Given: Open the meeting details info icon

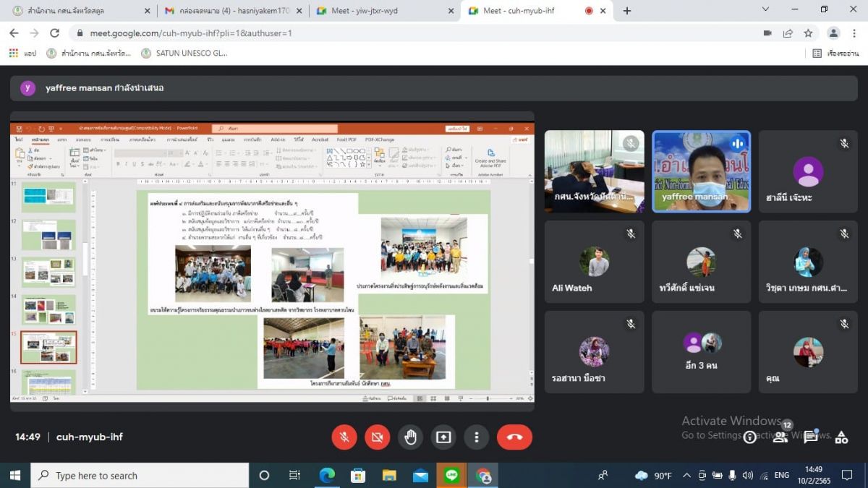Looking at the screenshot, I should coord(750,437).
